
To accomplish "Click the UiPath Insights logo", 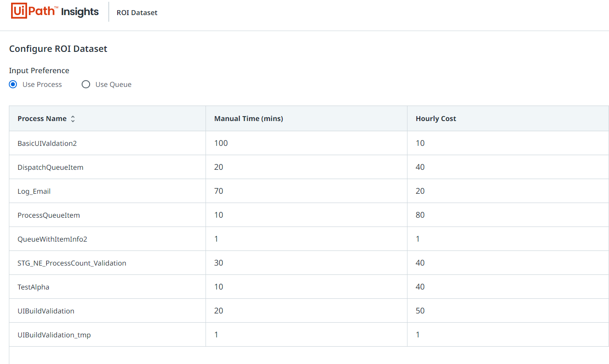I will coord(55,12).
